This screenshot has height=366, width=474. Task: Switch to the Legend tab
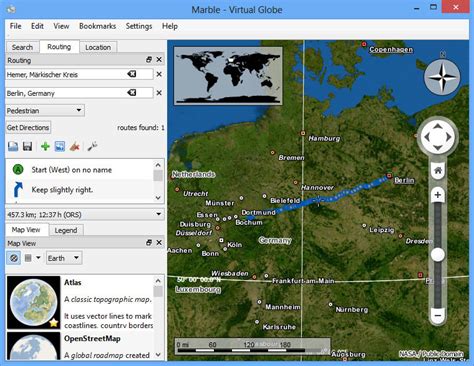tap(66, 230)
